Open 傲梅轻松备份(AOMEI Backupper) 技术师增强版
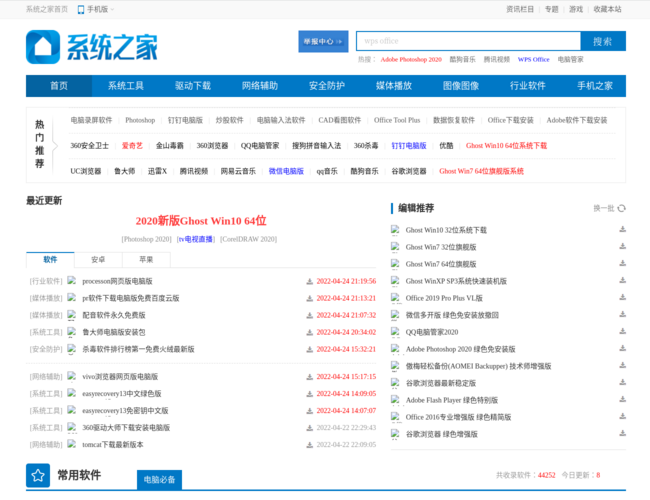 (x=478, y=366)
